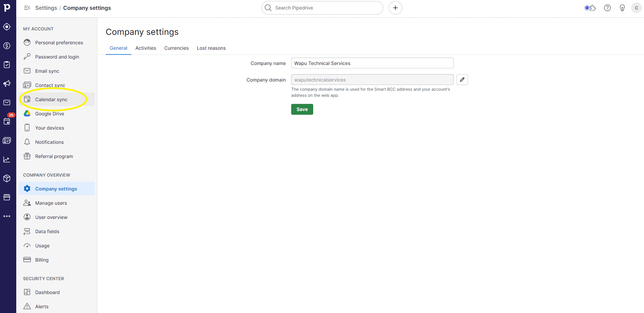
Task: Open Products box icon in navigation bar
Action: pyautogui.click(x=7, y=178)
